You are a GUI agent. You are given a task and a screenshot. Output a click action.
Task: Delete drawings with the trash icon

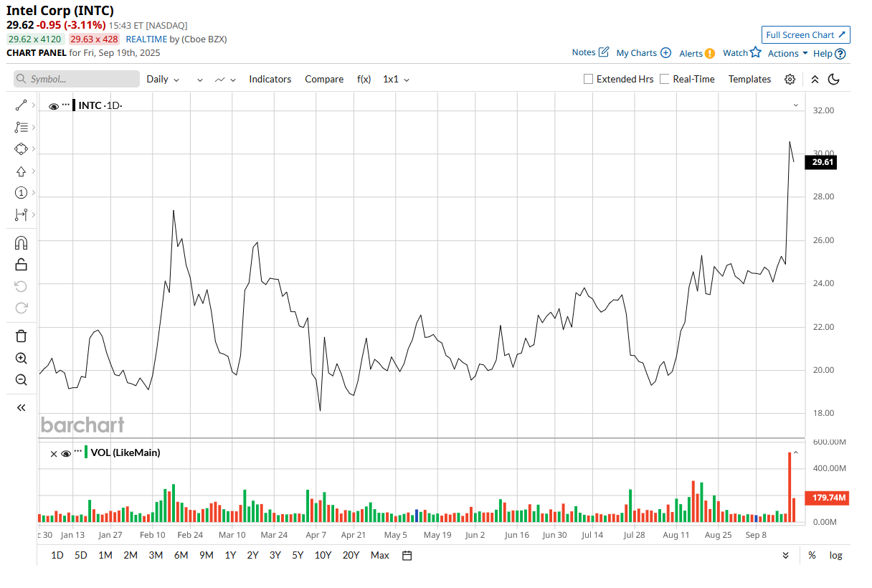click(21, 336)
